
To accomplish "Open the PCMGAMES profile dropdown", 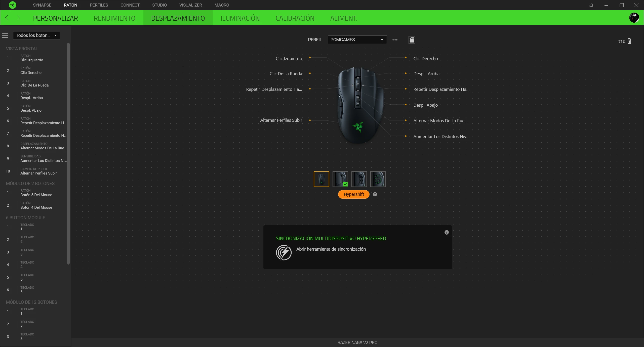I will coord(357,40).
